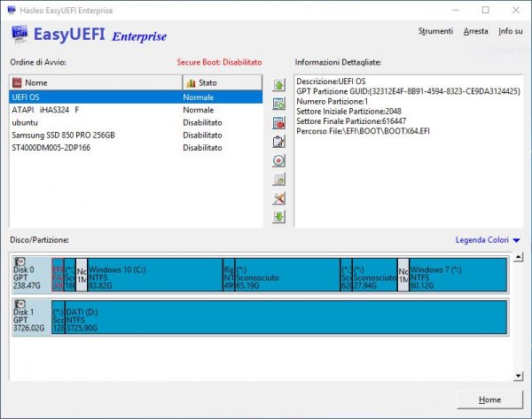Open the Strumenti menu

(x=435, y=31)
